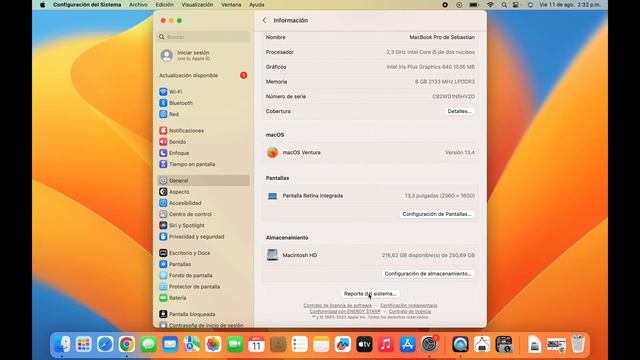Open Conformidad con ENERGY STAR link
This screenshot has width=640, height=360.
point(345,311)
